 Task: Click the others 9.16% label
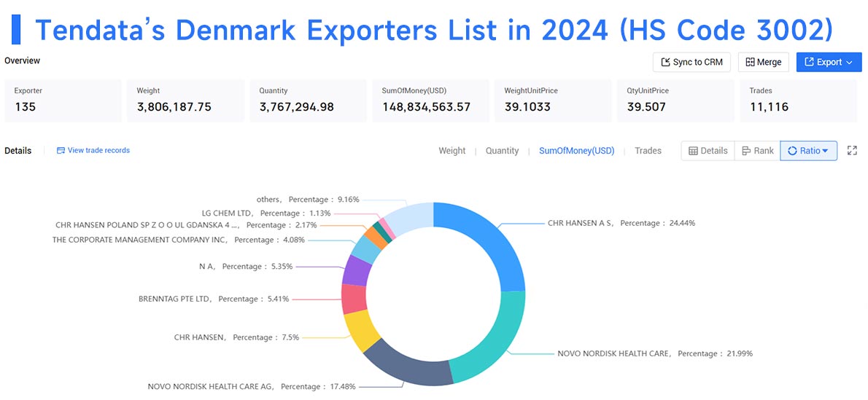pyautogui.click(x=308, y=199)
